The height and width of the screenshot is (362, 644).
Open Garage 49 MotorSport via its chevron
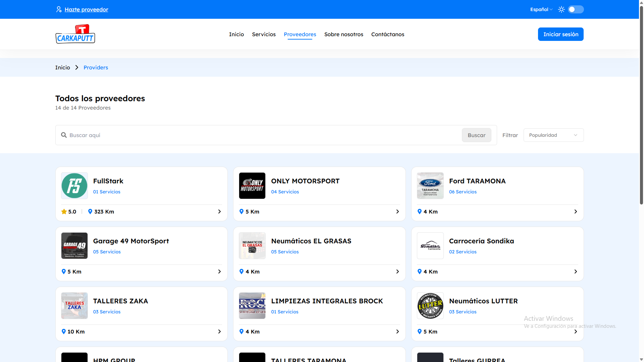pos(219,271)
